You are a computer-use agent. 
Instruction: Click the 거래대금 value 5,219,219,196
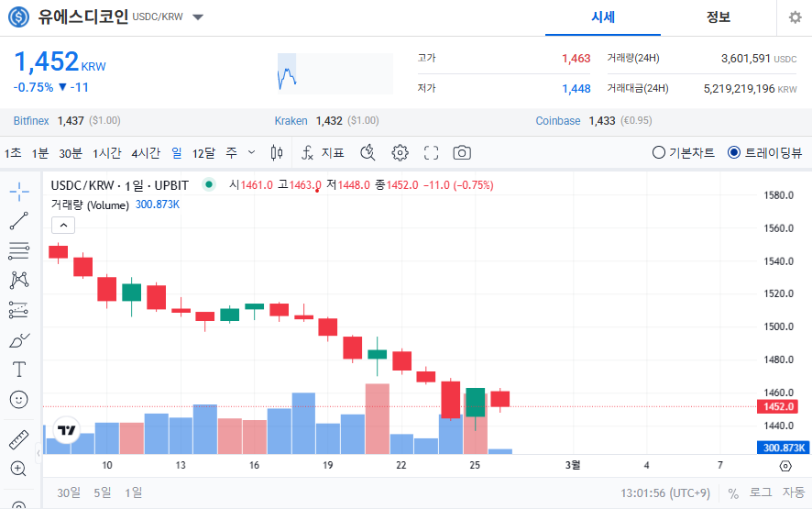click(739, 89)
